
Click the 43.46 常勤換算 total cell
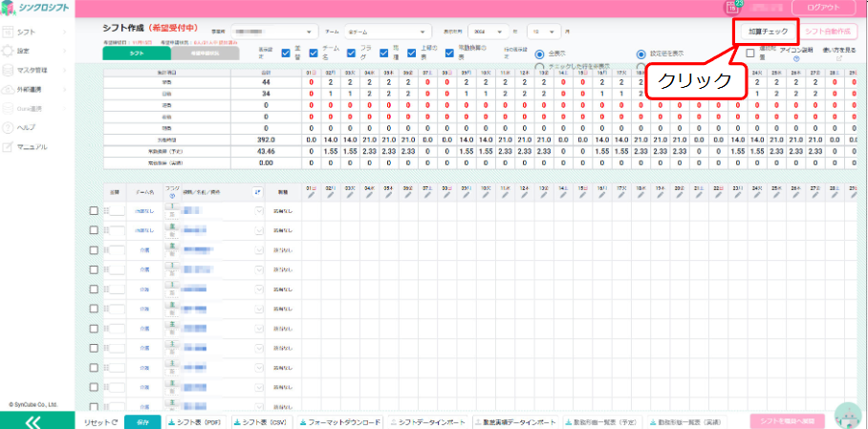tap(267, 151)
